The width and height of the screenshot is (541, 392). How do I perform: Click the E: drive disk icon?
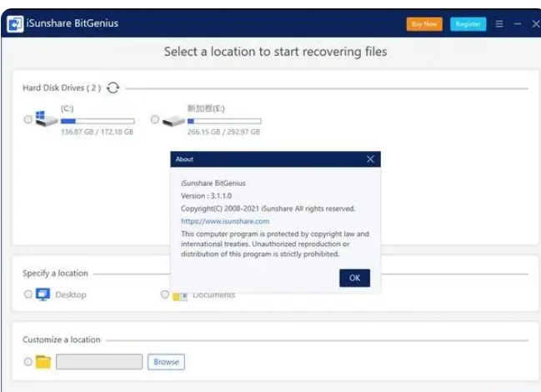pos(173,120)
